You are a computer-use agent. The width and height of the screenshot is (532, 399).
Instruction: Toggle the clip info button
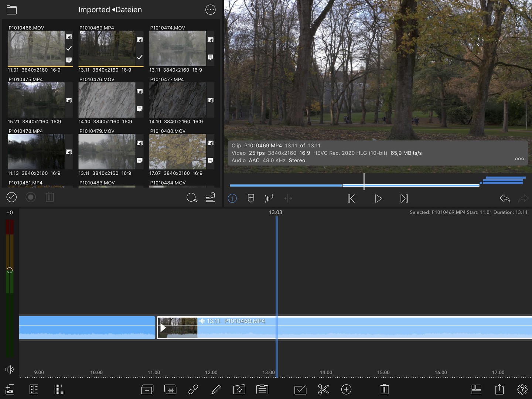click(232, 198)
